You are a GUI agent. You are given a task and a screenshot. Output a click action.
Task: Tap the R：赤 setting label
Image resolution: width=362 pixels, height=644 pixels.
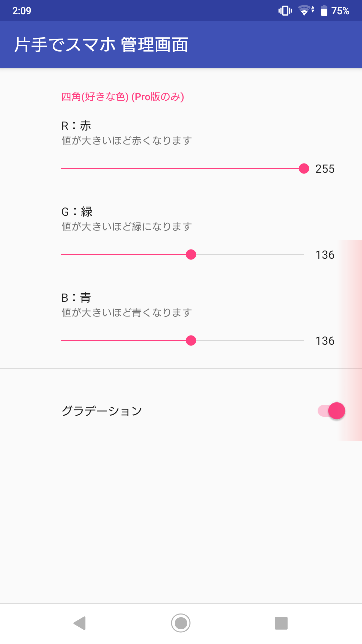(x=76, y=126)
